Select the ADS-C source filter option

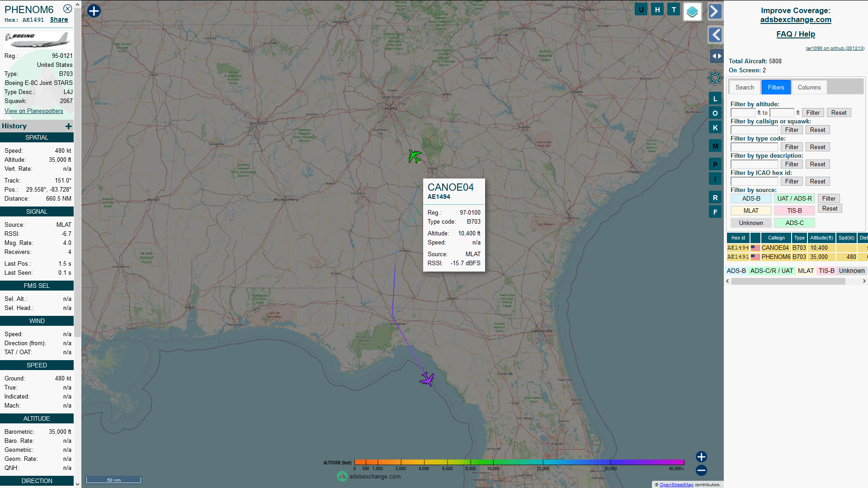794,223
